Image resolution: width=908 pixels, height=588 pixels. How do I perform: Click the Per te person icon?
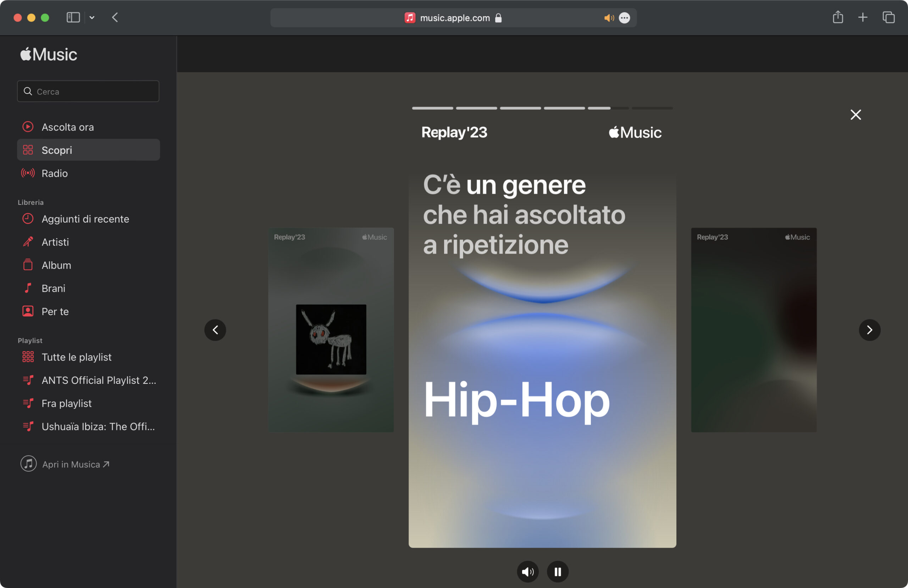click(x=28, y=311)
